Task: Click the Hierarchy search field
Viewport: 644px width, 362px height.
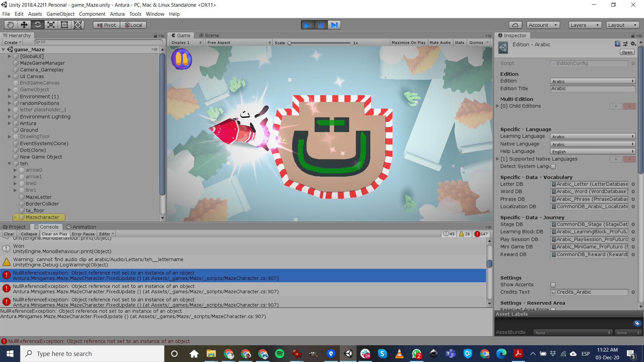Action: [97, 42]
